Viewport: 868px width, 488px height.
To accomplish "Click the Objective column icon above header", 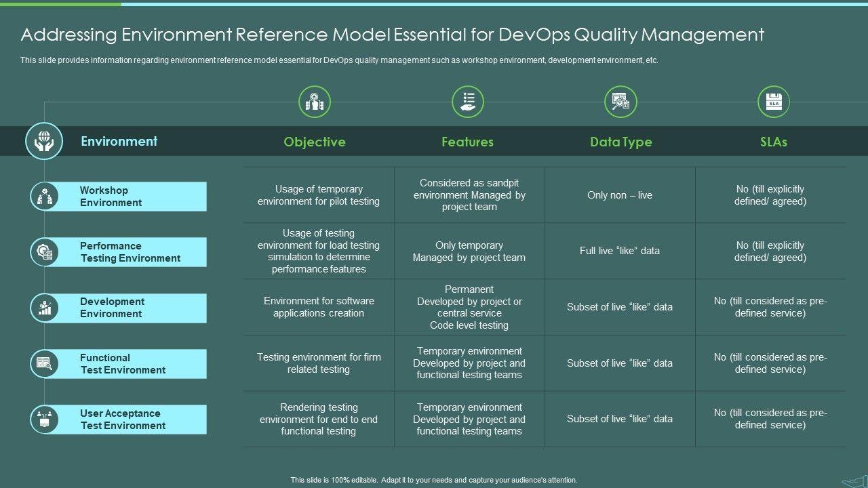I will tap(315, 102).
